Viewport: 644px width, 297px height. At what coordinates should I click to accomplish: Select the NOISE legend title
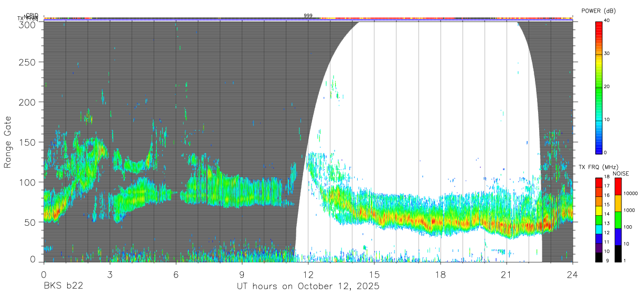coord(620,173)
